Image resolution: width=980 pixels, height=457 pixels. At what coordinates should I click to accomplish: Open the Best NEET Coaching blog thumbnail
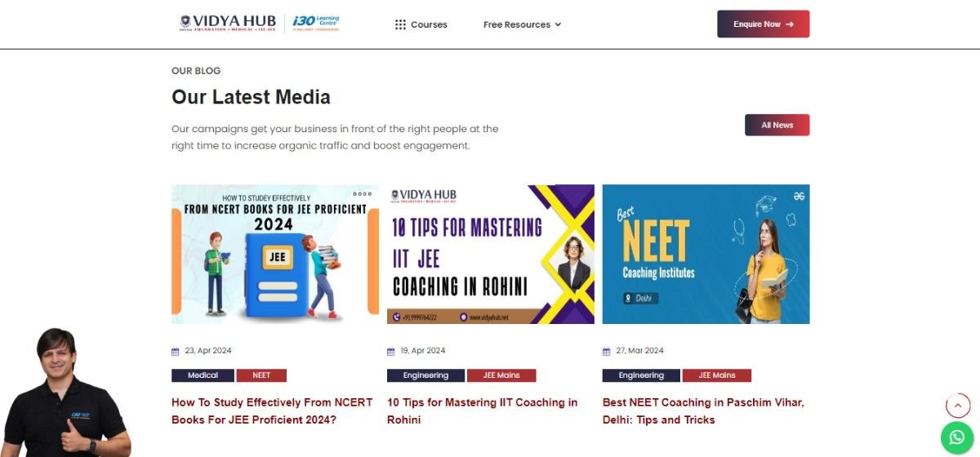[x=706, y=254]
